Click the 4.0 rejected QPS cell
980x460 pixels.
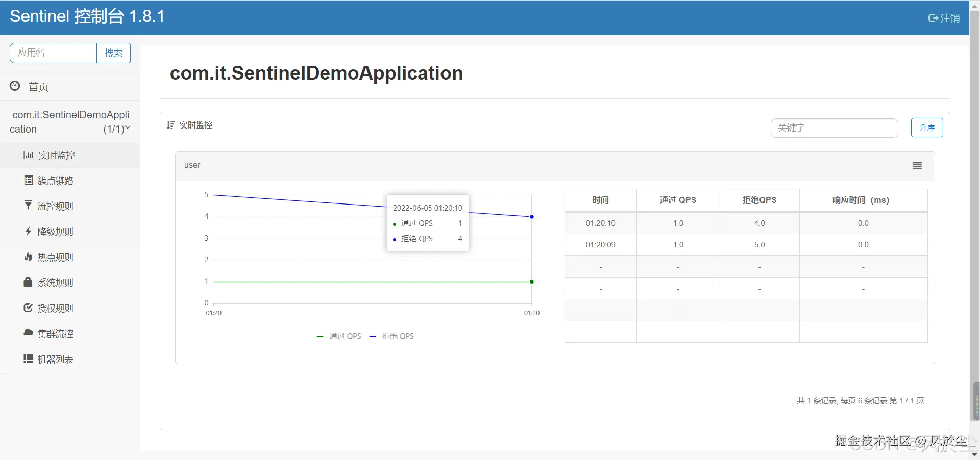click(759, 223)
